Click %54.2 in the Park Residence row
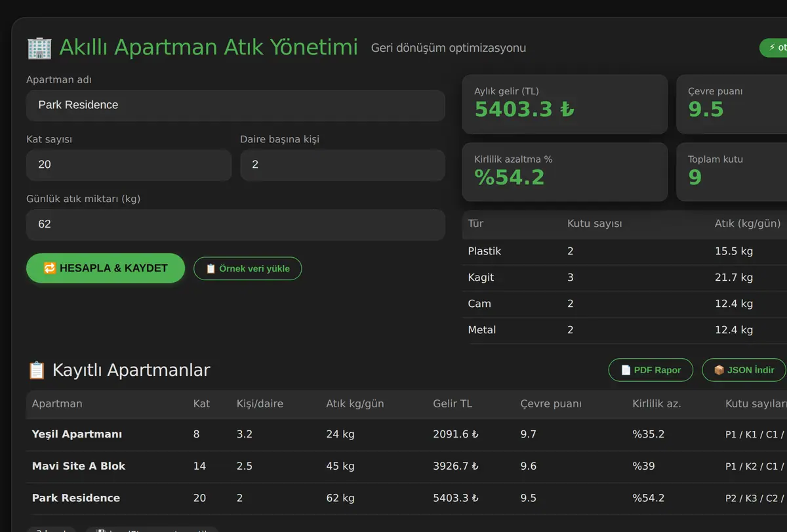Screen dimensions: 787x532 pos(648,498)
